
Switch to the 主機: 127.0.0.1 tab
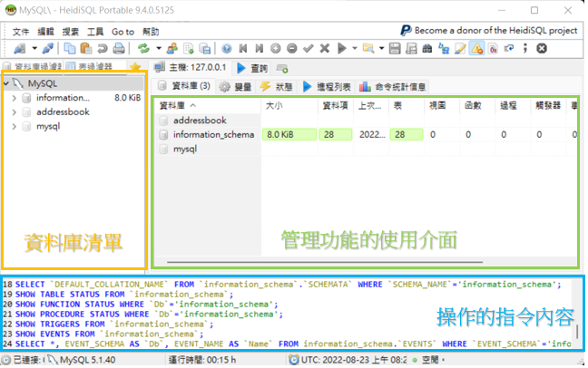coord(191,67)
